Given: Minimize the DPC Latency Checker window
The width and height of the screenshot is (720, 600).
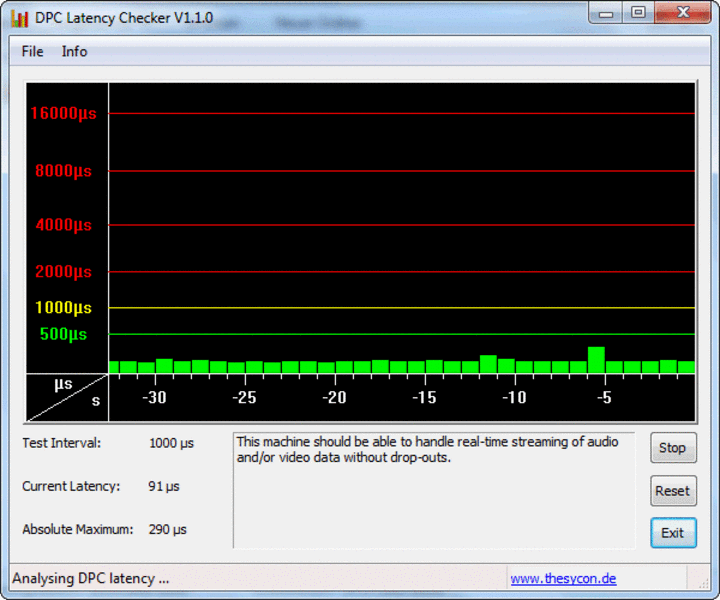Looking at the screenshot, I should pyautogui.click(x=606, y=13).
